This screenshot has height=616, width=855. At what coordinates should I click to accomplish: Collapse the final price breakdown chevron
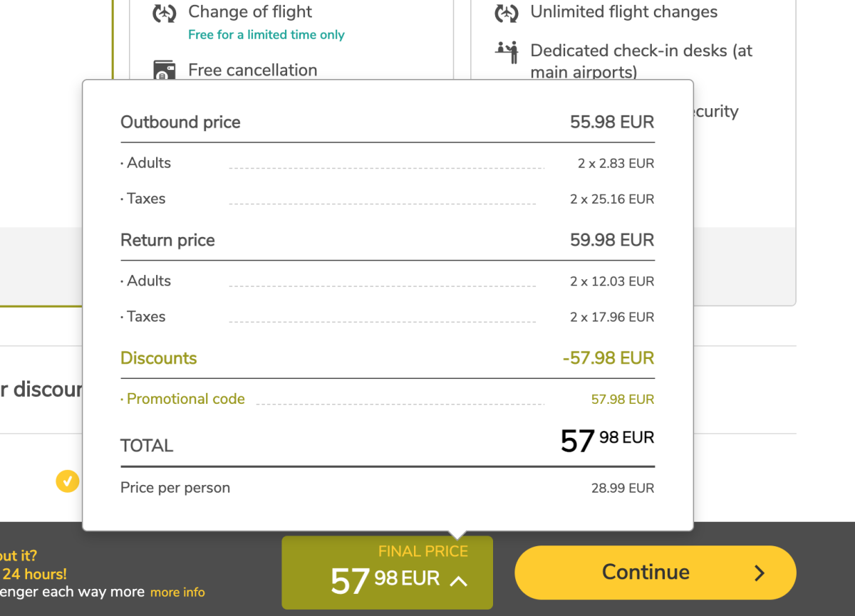pyautogui.click(x=459, y=581)
